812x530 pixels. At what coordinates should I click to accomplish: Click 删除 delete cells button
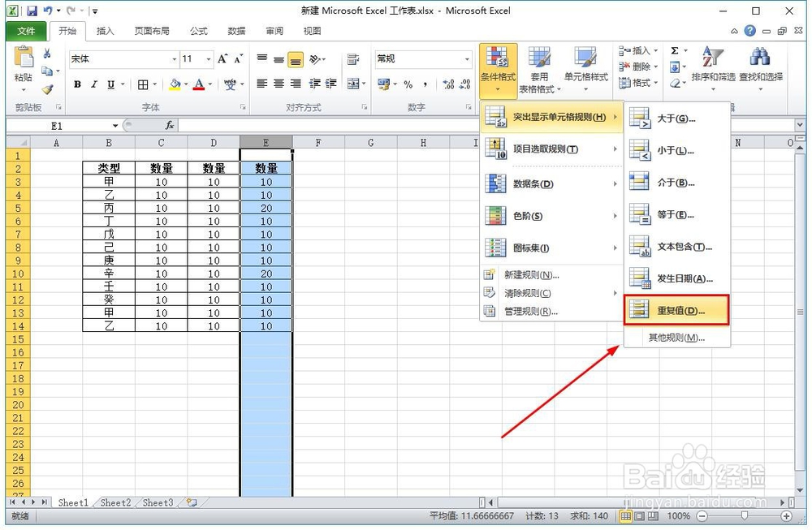pos(638,67)
